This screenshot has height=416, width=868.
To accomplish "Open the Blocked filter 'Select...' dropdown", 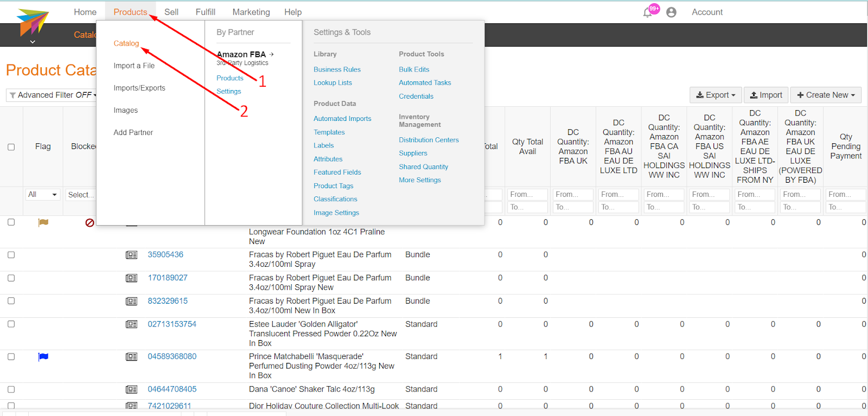I will pos(81,195).
